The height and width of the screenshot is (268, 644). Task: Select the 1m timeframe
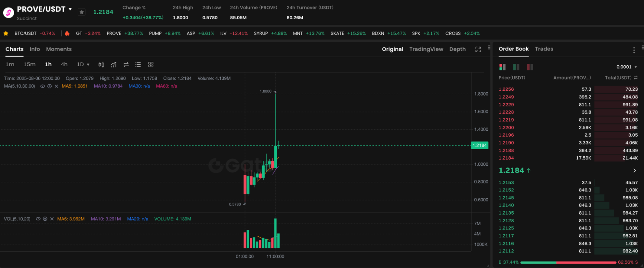(10, 65)
